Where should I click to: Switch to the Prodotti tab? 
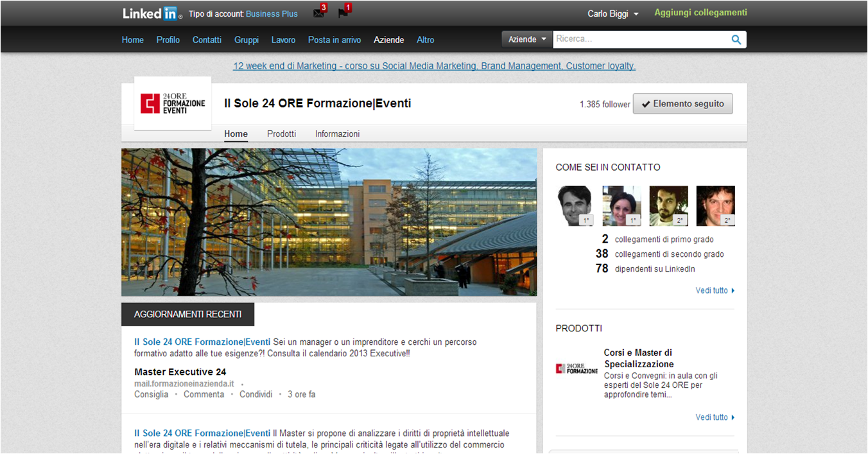point(282,134)
